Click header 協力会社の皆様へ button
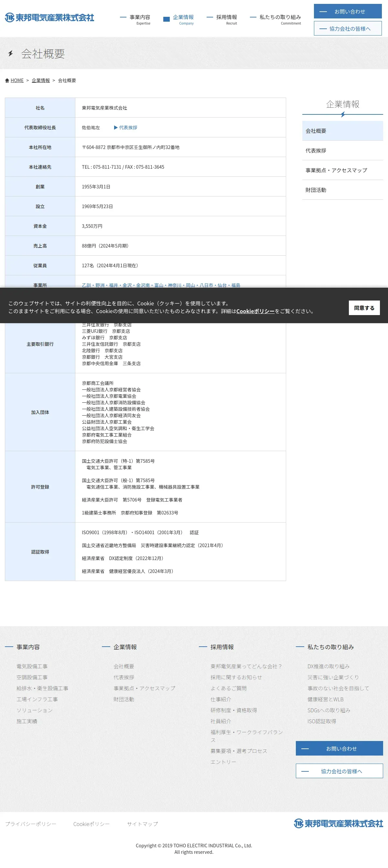Screen dimensions: 388x868 pos(348,28)
